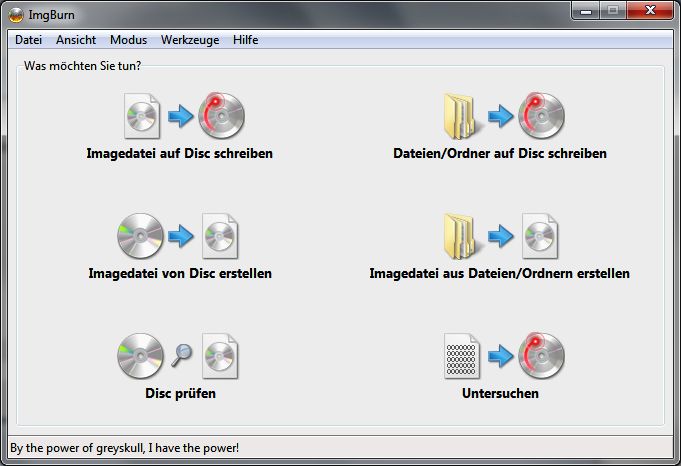Image resolution: width=681 pixels, height=466 pixels.
Task: Click image file icon above 'Imagedatei von Disc erstellen'
Action: pyautogui.click(x=220, y=236)
